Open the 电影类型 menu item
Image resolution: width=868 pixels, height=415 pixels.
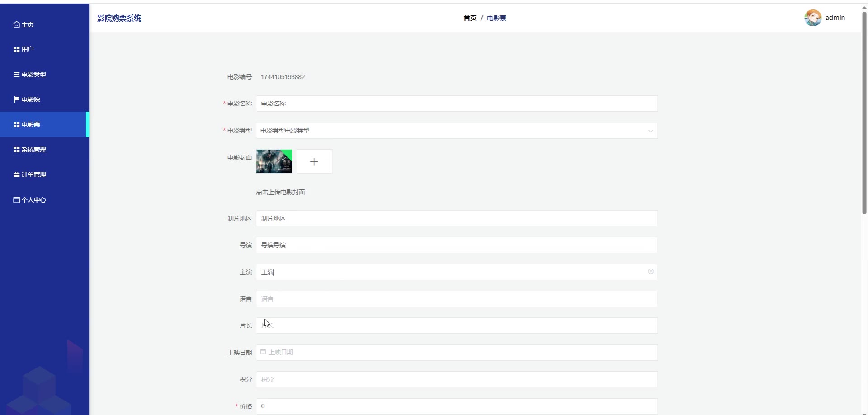coord(44,75)
